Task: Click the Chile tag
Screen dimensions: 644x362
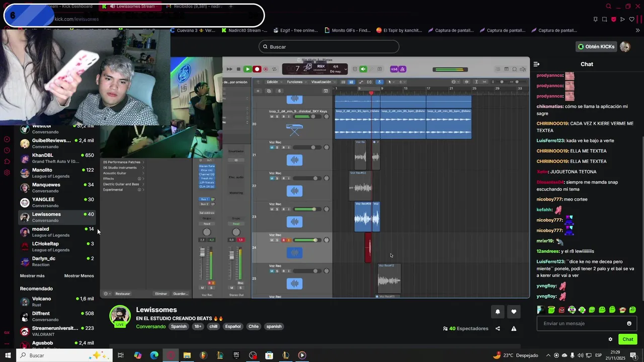Action: pos(254,326)
